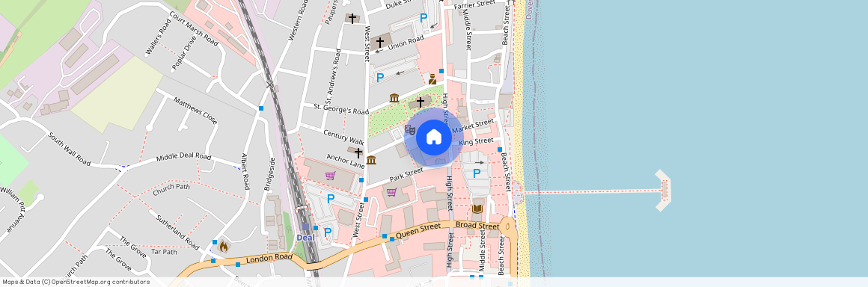Click the South Wall Road label
Screen dimensions: 868x287
coord(69,149)
